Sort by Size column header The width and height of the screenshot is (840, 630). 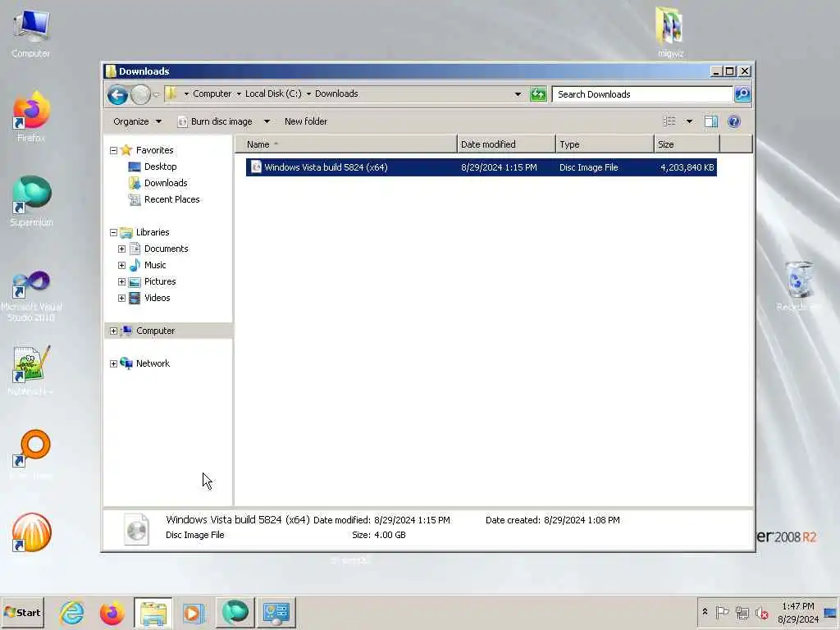(687, 144)
